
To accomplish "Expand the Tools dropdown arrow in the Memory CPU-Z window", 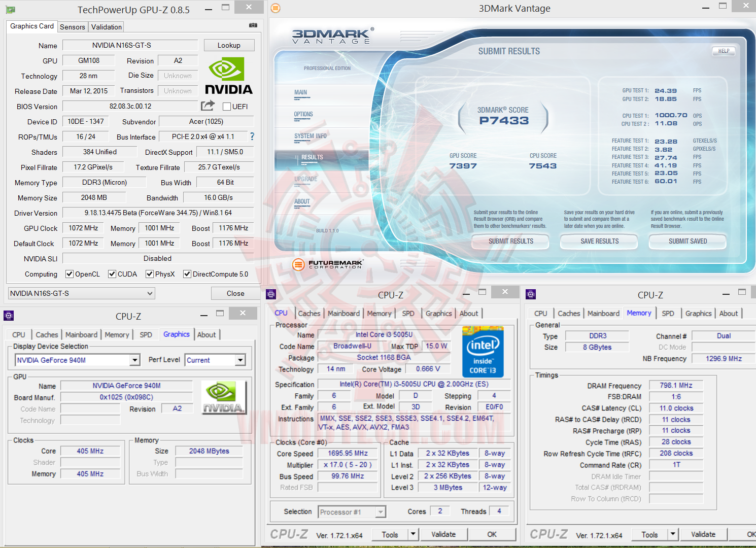I will 673,534.
